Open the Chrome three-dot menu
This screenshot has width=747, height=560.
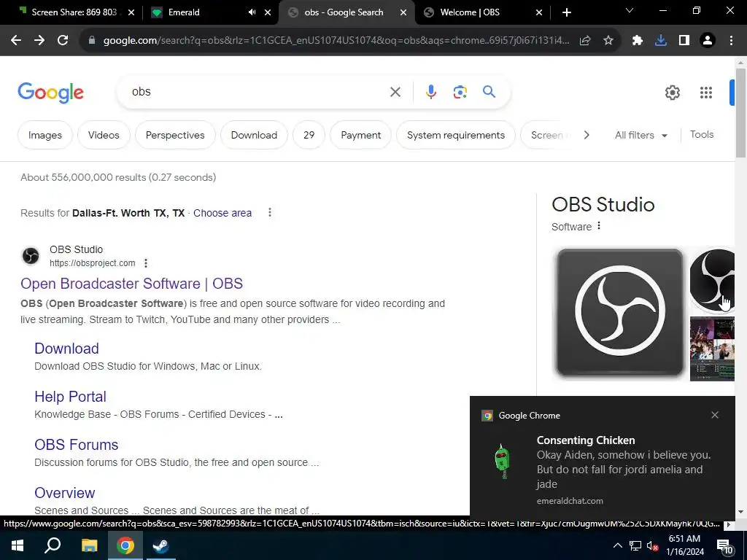pos(731,41)
